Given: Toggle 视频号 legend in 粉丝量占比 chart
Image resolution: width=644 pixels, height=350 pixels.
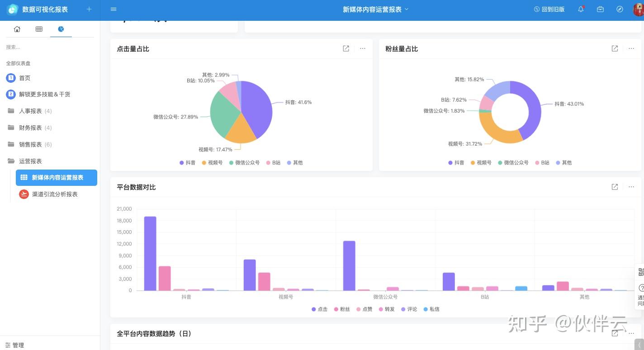Looking at the screenshot, I should (481, 162).
